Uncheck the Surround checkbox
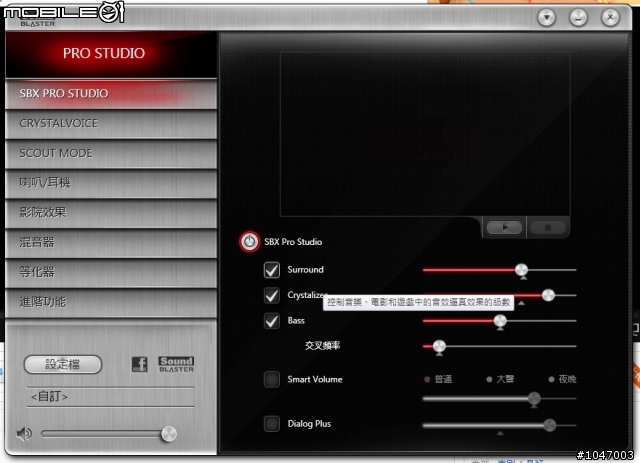640x463 pixels. pos(272,270)
